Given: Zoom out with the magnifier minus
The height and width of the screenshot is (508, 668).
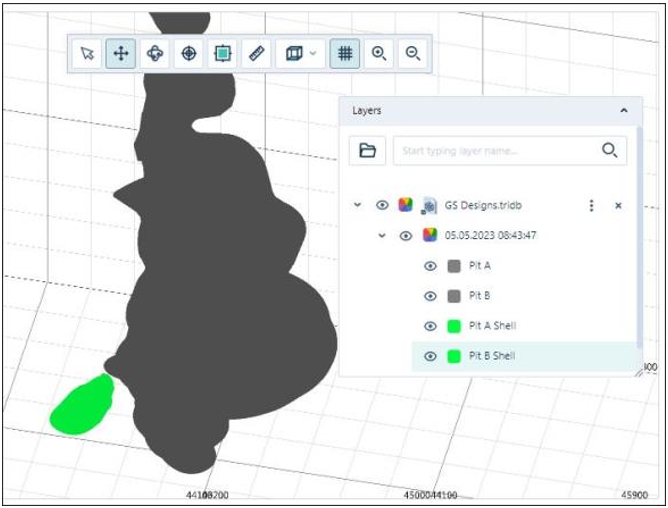Looking at the screenshot, I should pos(412,54).
